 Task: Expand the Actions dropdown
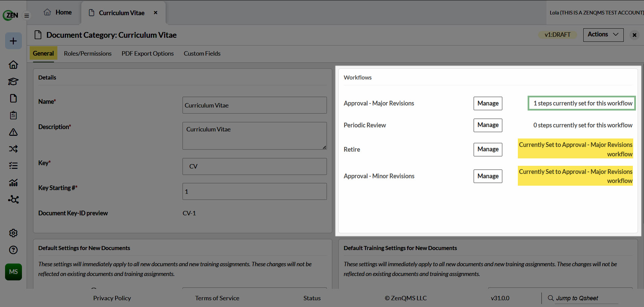pos(603,35)
